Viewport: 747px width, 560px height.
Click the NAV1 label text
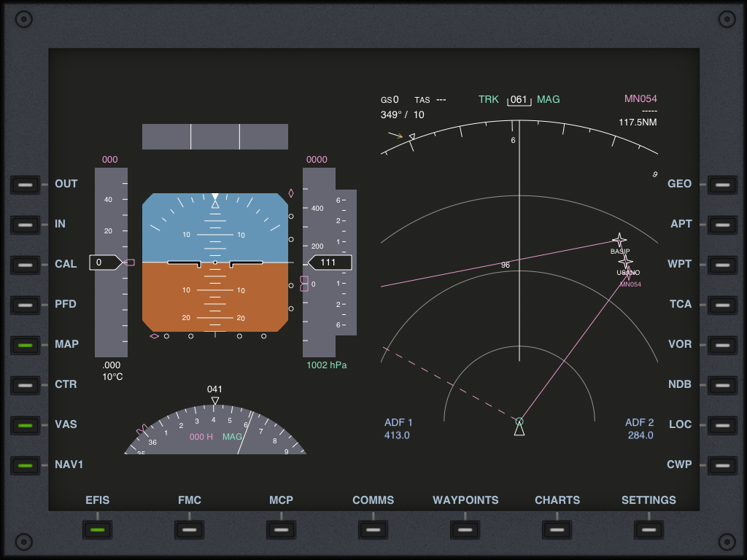pos(69,464)
